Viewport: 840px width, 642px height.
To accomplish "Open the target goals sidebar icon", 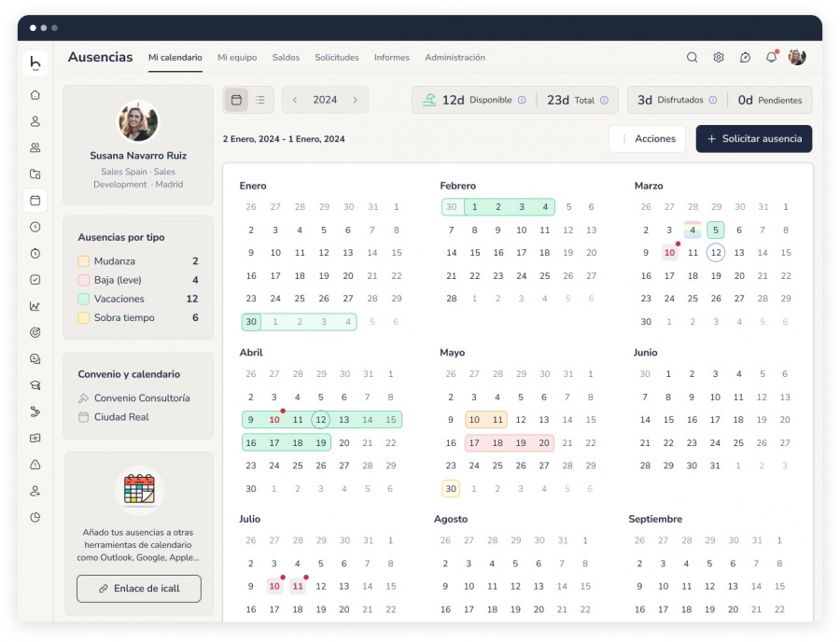I will [x=35, y=332].
